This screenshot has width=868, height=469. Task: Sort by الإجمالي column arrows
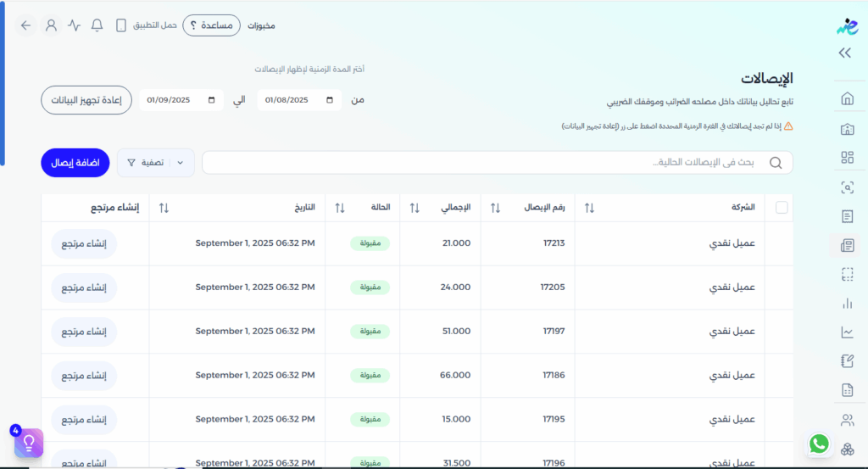pyautogui.click(x=415, y=208)
